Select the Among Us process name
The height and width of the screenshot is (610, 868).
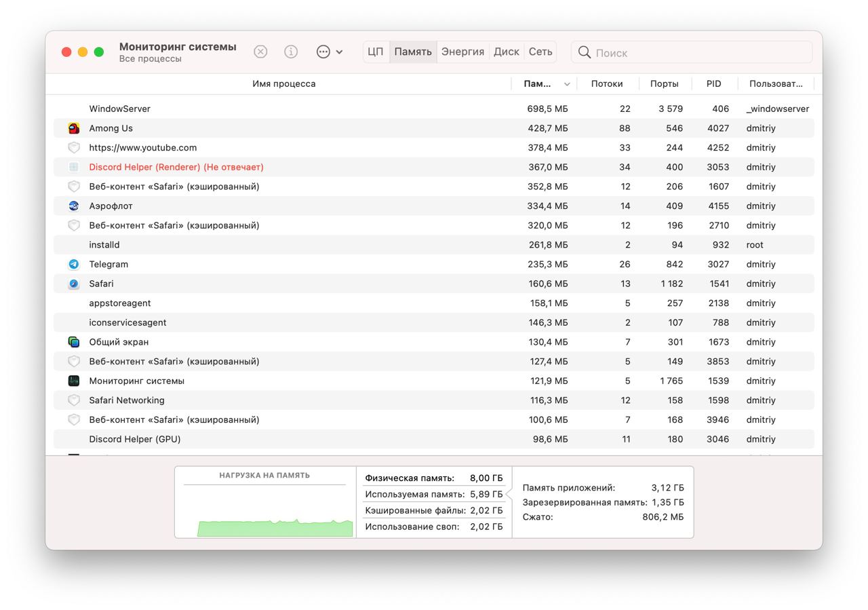(111, 128)
